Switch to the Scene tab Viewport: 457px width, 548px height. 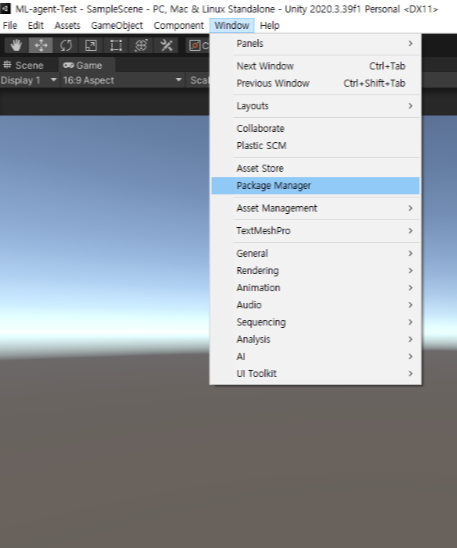pyautogui.click(x=23, y=65)
